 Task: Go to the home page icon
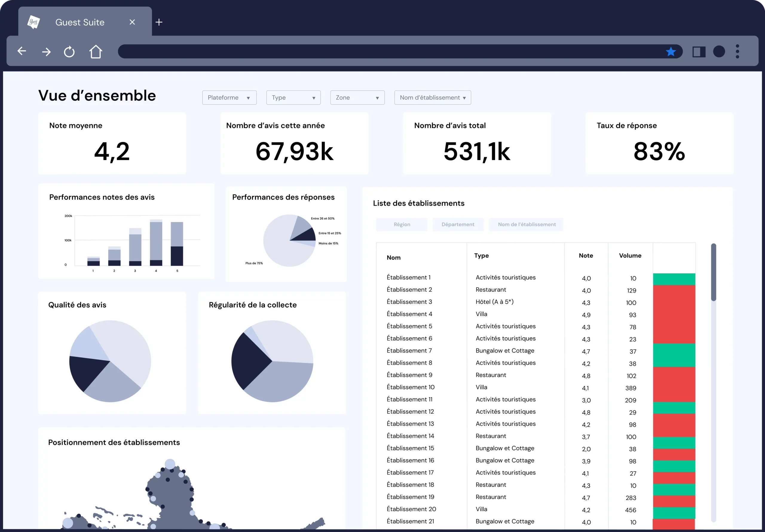(x=96, y=52)
